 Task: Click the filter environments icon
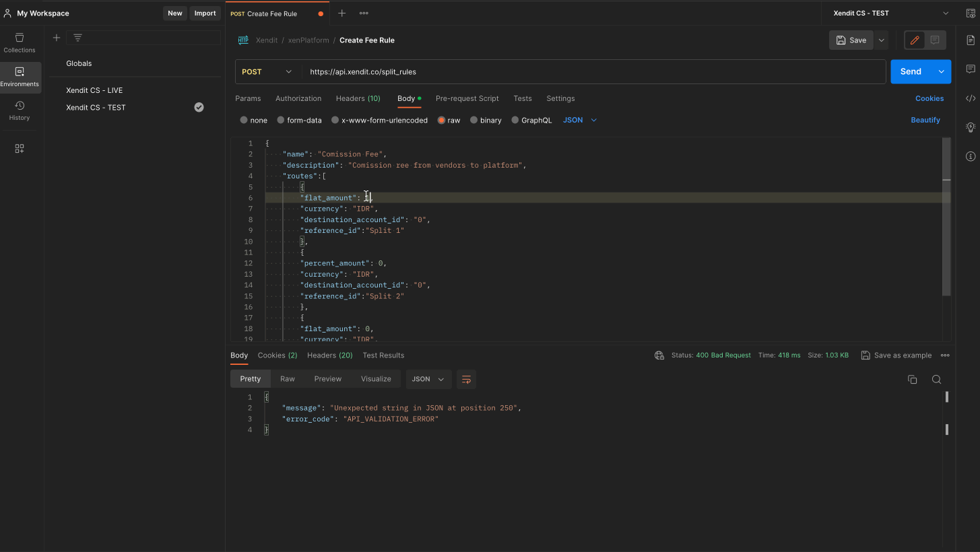[77, 38]
